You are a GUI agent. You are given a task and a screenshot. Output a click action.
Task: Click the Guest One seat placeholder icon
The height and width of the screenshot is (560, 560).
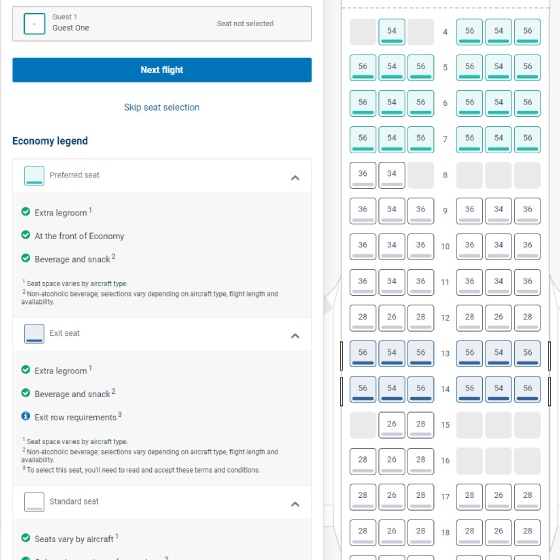(x=34, y=24)
